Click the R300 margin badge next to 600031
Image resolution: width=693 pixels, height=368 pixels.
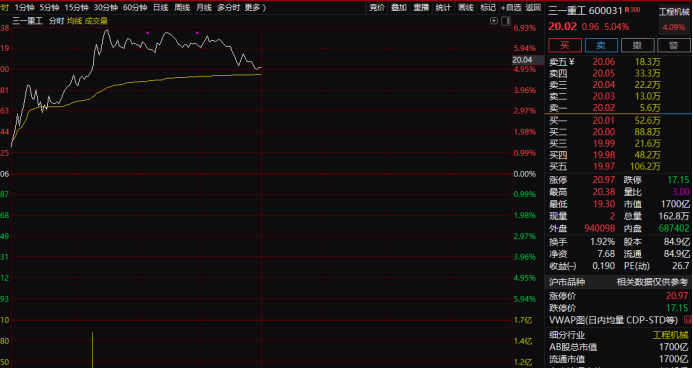pos(633,9)
